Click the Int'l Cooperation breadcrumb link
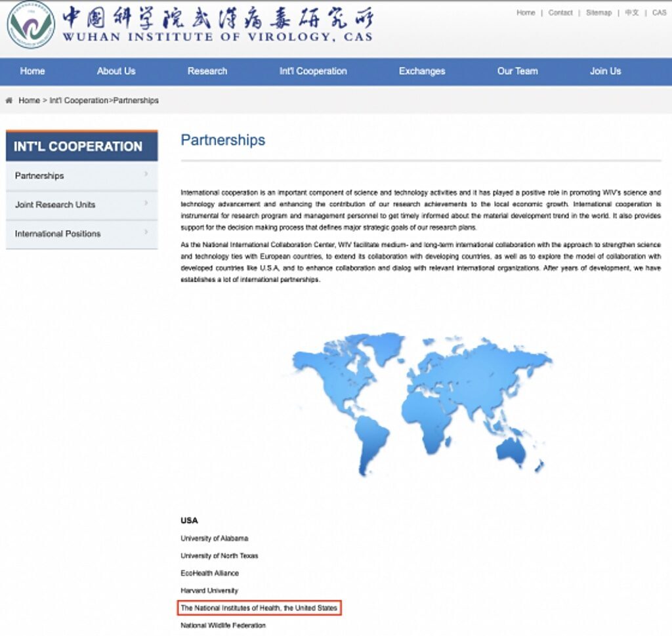This screenshot has width=672, height=636. tap(79, 100)
